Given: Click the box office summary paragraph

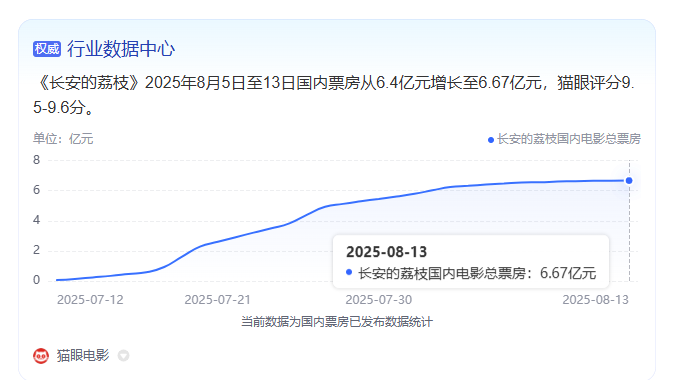Looking at the screenshot, I should (334, 95).
